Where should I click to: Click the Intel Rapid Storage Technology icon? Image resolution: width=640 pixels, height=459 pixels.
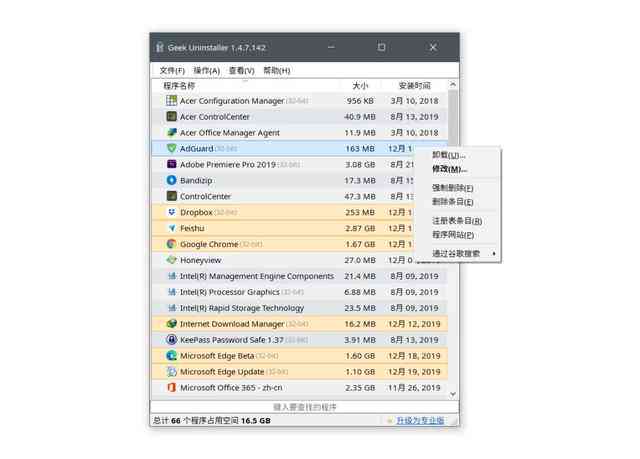171,308
